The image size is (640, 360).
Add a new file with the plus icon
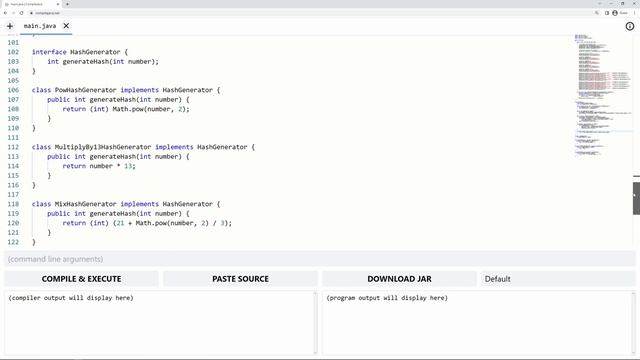click(x=10, y=26)
